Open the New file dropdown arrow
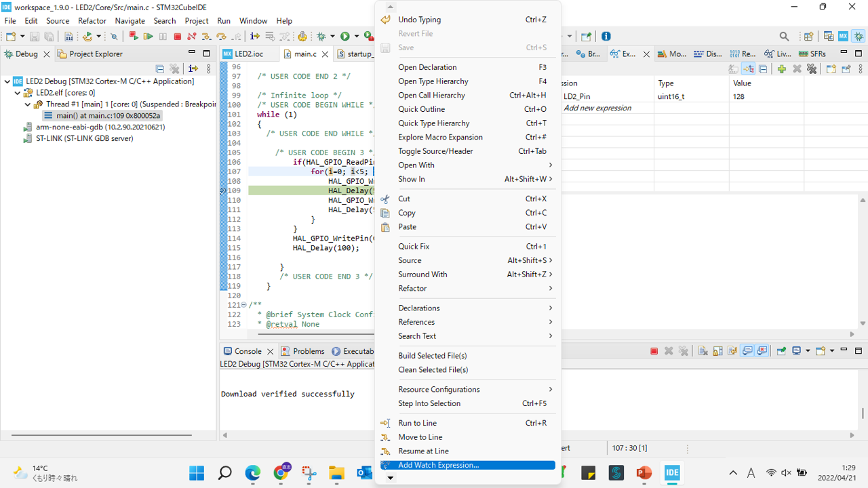 22,37
